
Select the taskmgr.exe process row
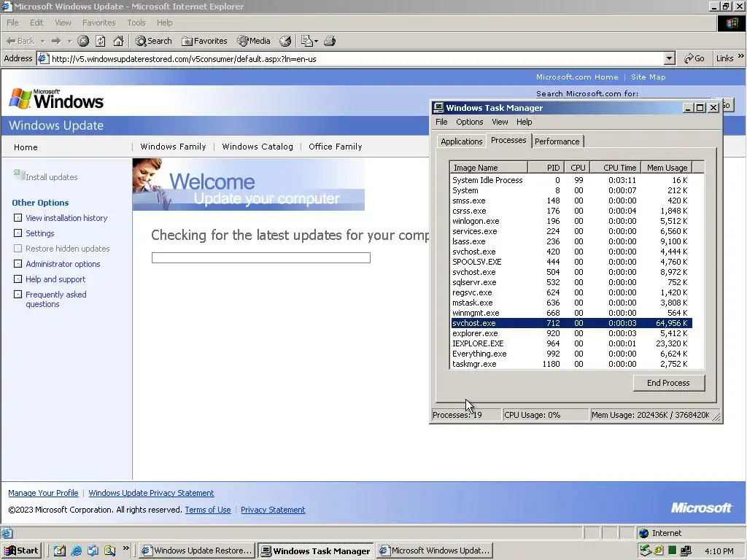pyautogui.click(x=571, y=364)
